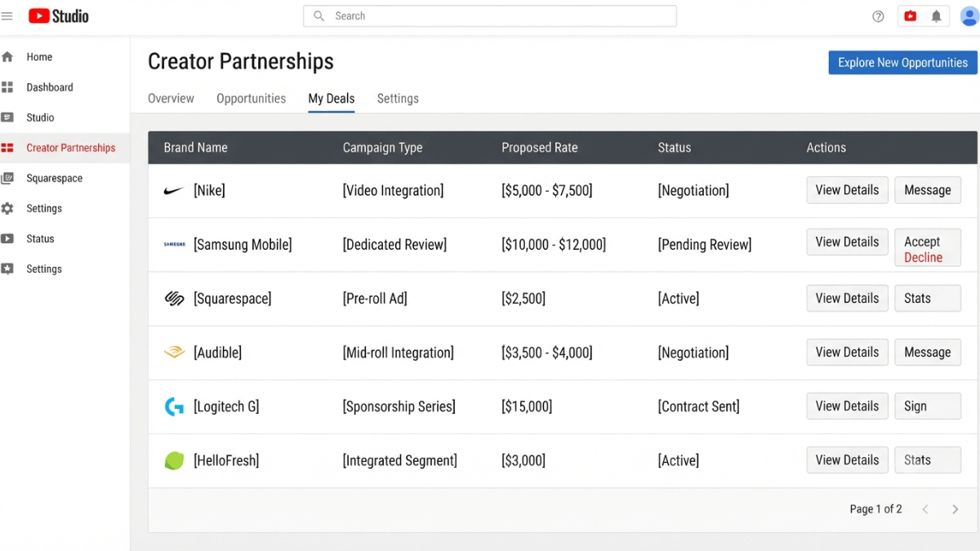Click the [Contract Sent] status cell

[698, 407]
